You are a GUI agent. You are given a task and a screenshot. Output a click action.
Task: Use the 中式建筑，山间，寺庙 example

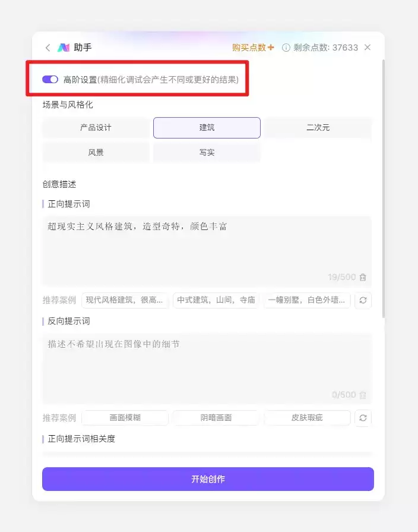coord(216,300)
